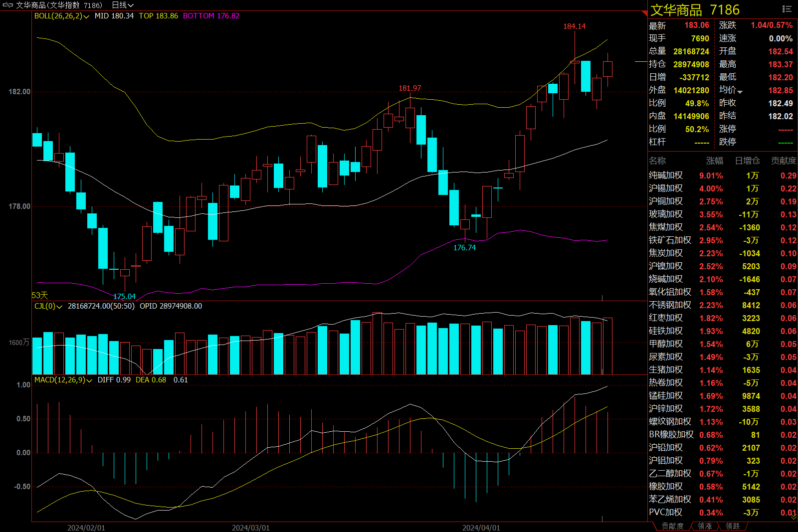Select the 沪镍加权 row
The height and width of the screenshot is (532, 798).
[723, 266]
